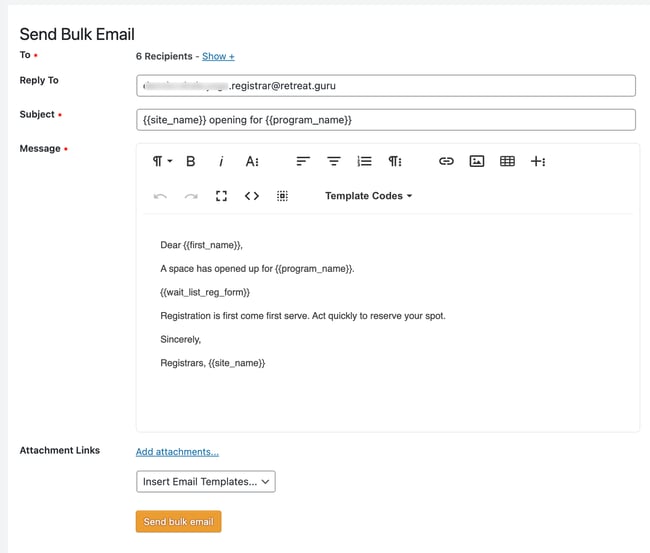This screenshot has height=553, width=650.
Task: Click the '{{wait_list_reg_form}}' template code line
Action: 205,292
